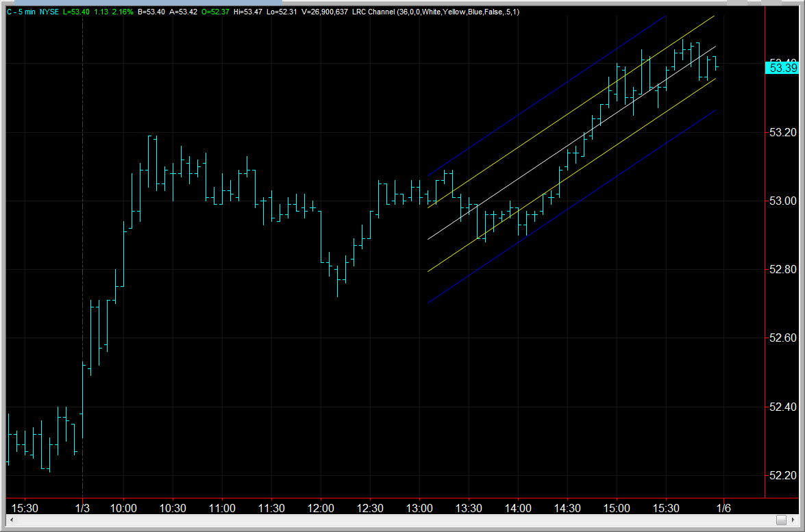Click the highlighted 53.39 price tag
805x532 pixels.
pyautogui.click(x=783, y=68)
